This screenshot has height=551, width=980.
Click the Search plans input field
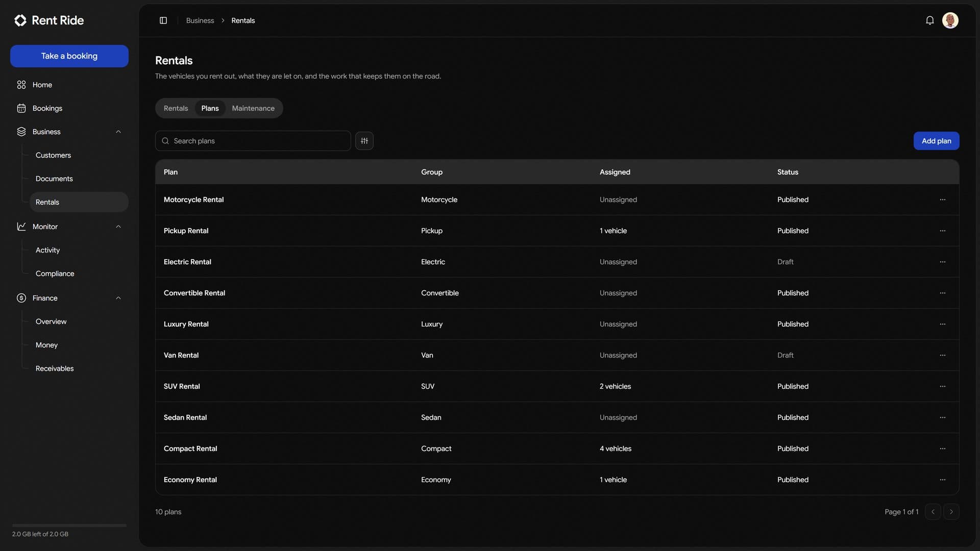[x=253, y=141]
